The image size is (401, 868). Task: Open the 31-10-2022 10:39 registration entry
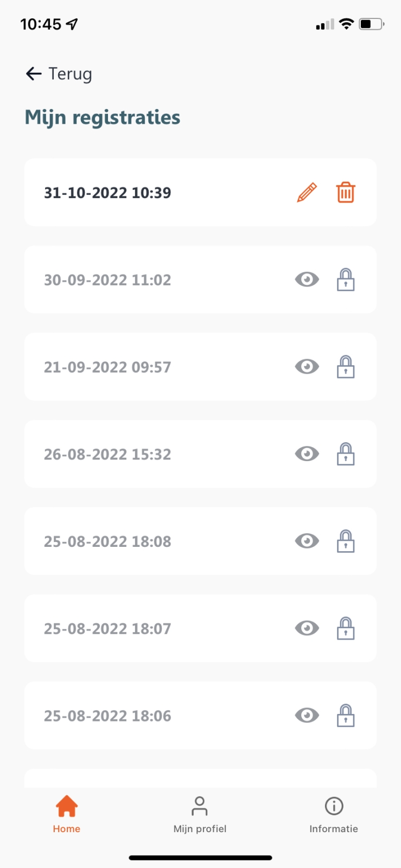click(x=107, y=193)
